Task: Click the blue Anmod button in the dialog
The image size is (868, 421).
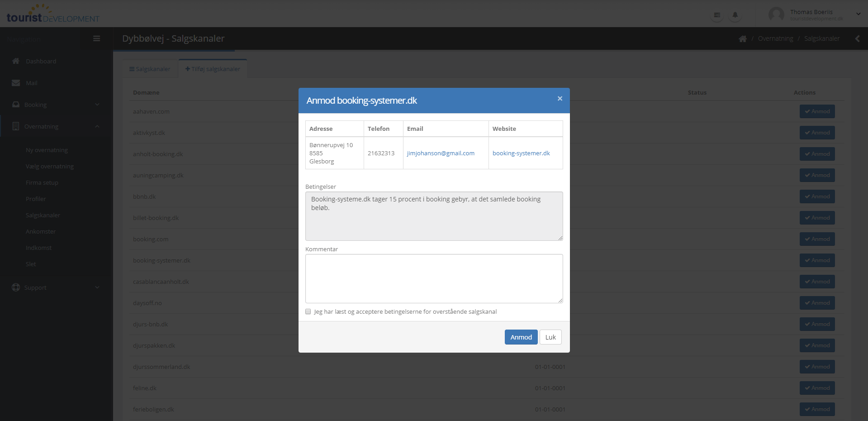Action: (521, 337)
